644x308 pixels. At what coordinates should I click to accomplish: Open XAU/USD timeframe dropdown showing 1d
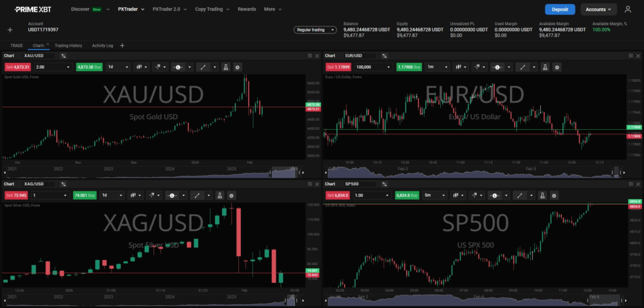pos(118,67)
